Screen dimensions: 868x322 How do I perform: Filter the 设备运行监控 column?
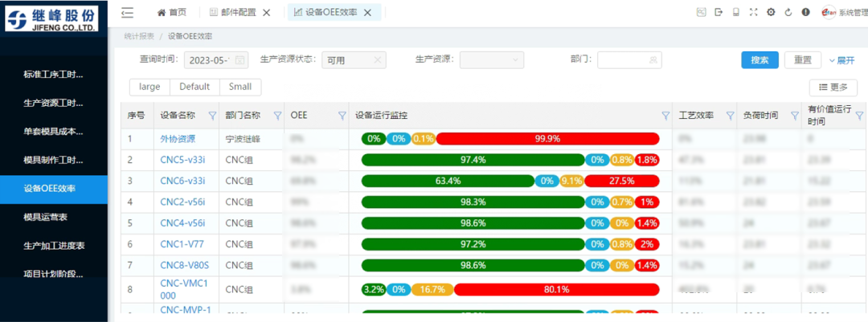[665, 116]
